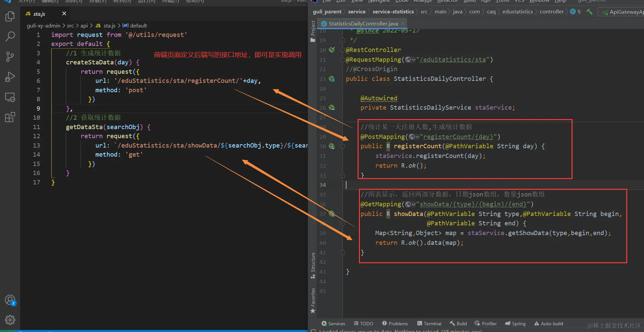
Task: Open the globe URL menu at @GetMapping
Action: coord(410,204)
